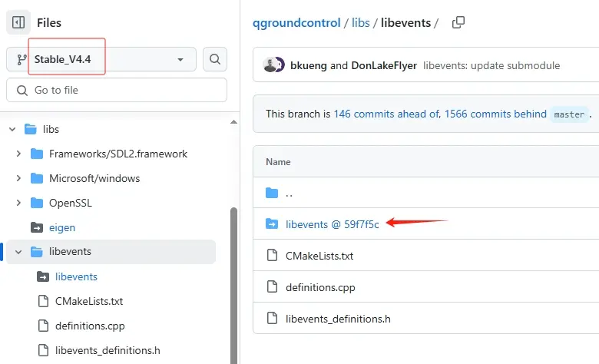The image size is (599, 364).
Task: Click file icon beside CMakeLists.txt in tree
Action: pyautogui.click(x=43, y=301)
